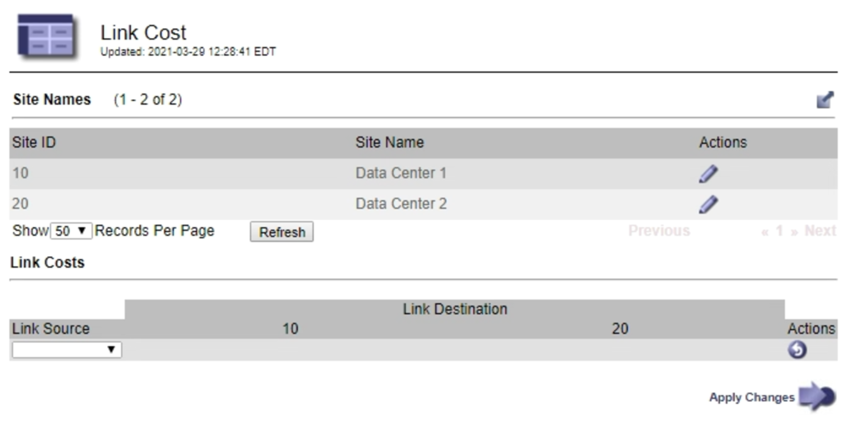Click the Site Name column header
The width and height of the screenshot is (868, 443).
390,142
